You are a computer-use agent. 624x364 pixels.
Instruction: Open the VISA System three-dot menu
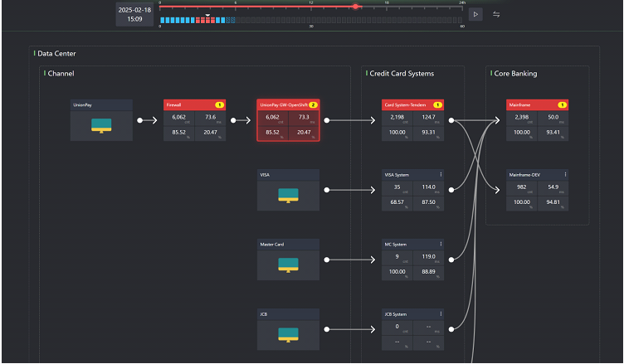click(440, 175)
